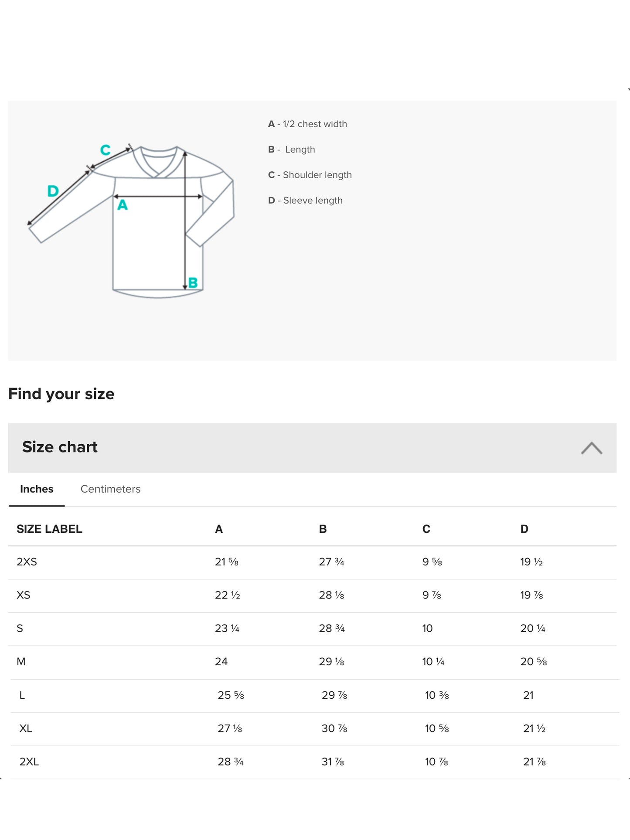
Task: Click the SIZE LABEL column header
Action: click(x=49, y=529)
